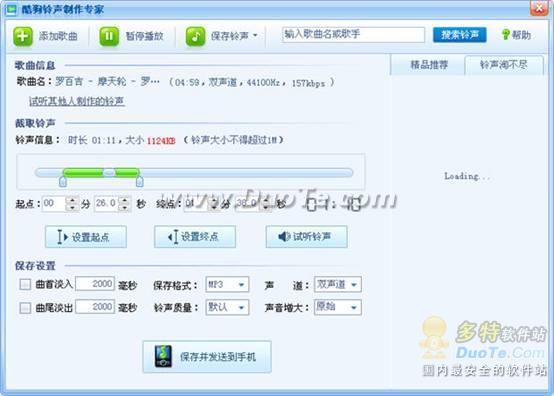The height and width of the screenshot is (396, 554).
Task: Switch to the 铃声淘不尽 tab
Action: [x=503, y=65]
